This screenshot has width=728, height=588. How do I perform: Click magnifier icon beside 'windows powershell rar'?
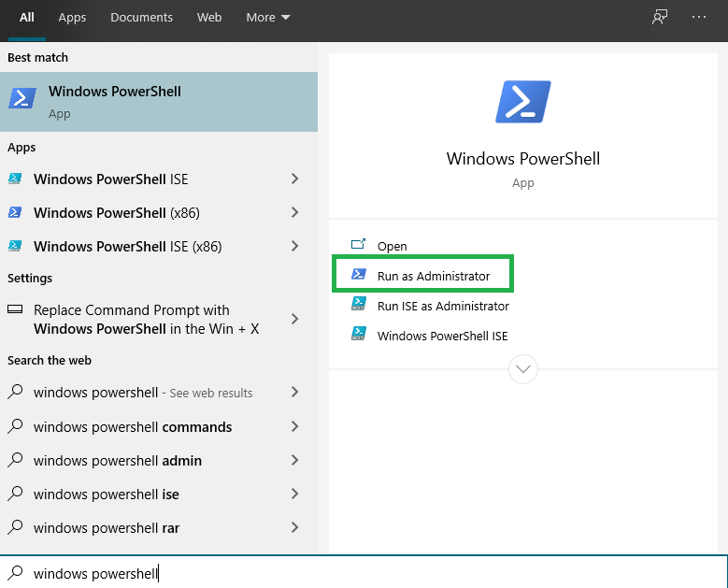(15, 526)
